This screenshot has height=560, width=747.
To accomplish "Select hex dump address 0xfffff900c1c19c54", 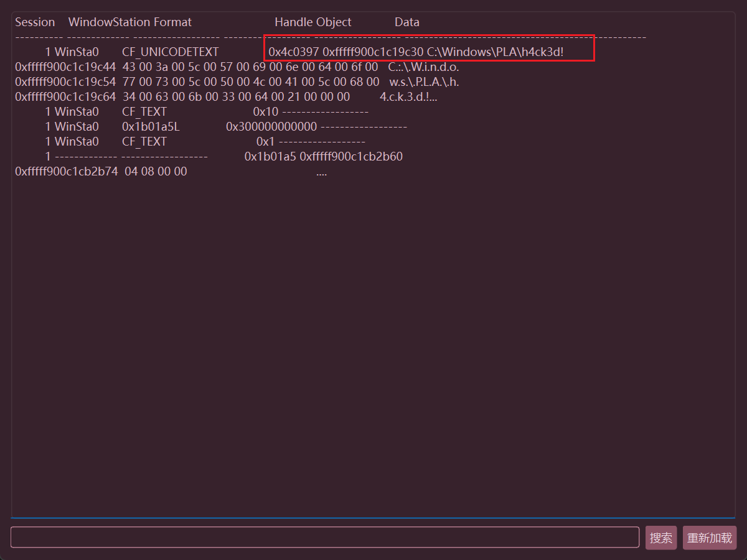I will click(x=65, y=82).
